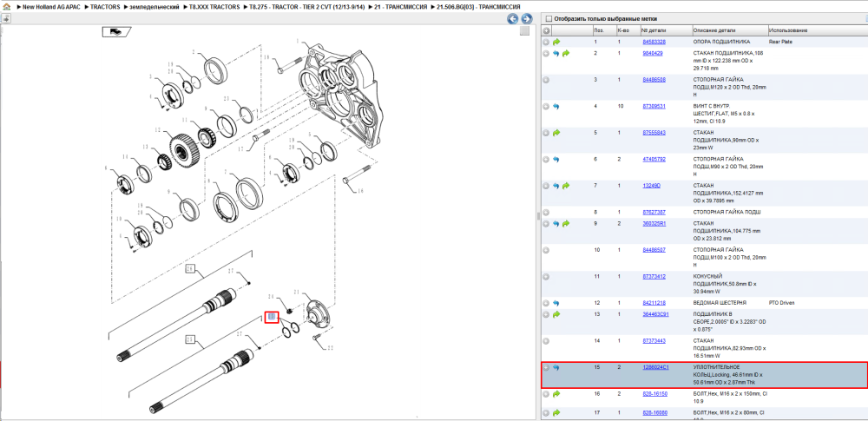Go to the home page icon
This screenshot has width=868, height=421.
pyautogui.click(x=6, y=7)
